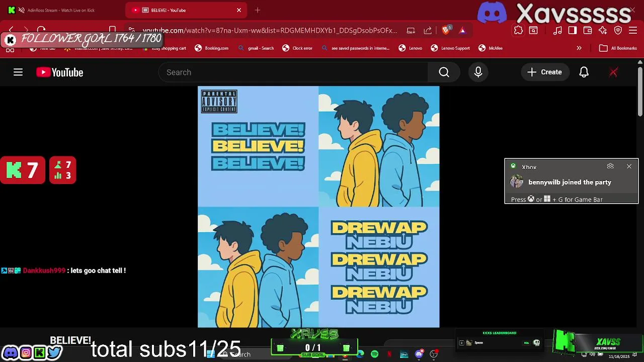
Task: Open the see saved passwords bookmark
Action: [x=356, y=48]
